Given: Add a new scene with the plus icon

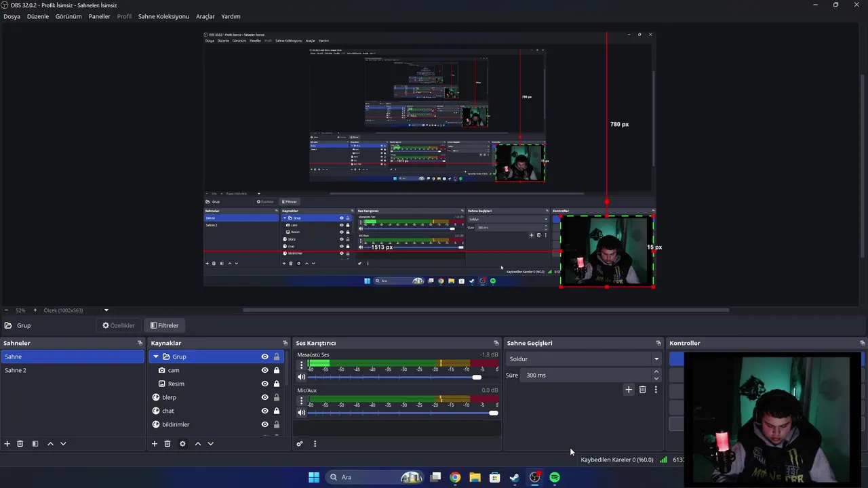Looking at the screenshot, I should click(x=7, y=444).
